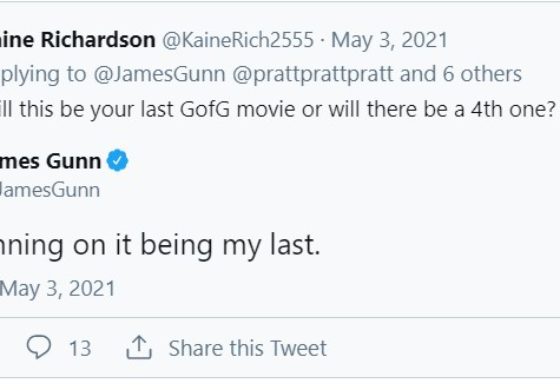Follow the @prattprattpratt mention
The height and width of the screenshot is (390, 560).
[x=313, y=75]
